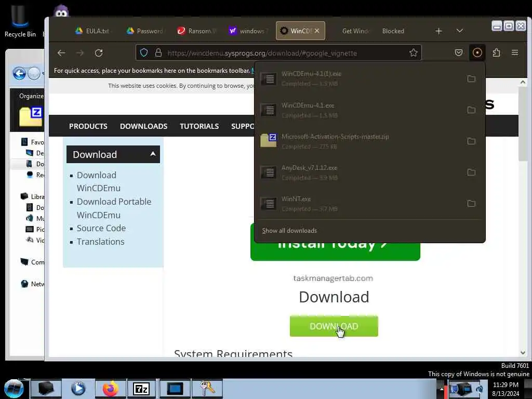This screenshot has height=399, width=532.
Task: Open the Recycle Bin desktop icon
Action: tap(20, 21)
